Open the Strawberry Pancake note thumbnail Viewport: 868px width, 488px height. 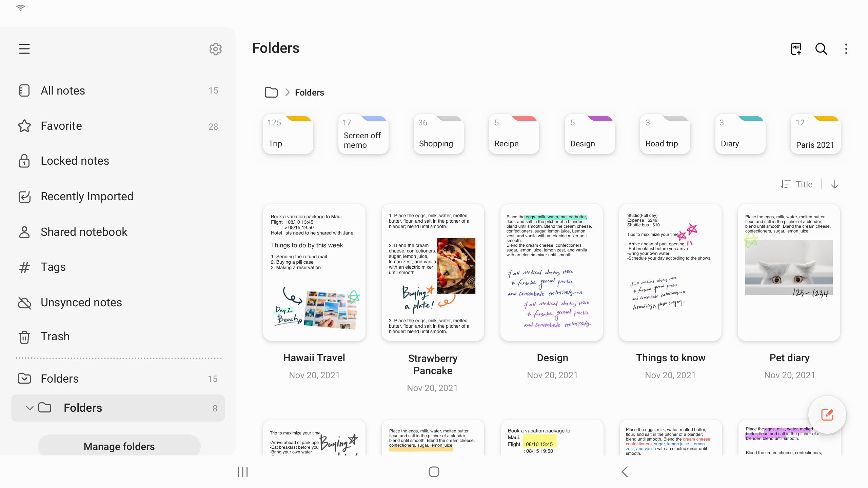click(433, 272)
